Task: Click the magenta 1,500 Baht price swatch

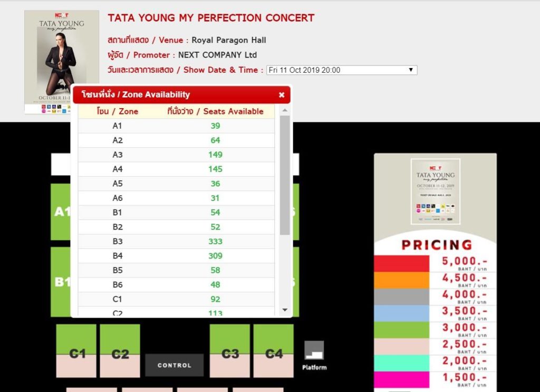Action: tap(401, 379)
